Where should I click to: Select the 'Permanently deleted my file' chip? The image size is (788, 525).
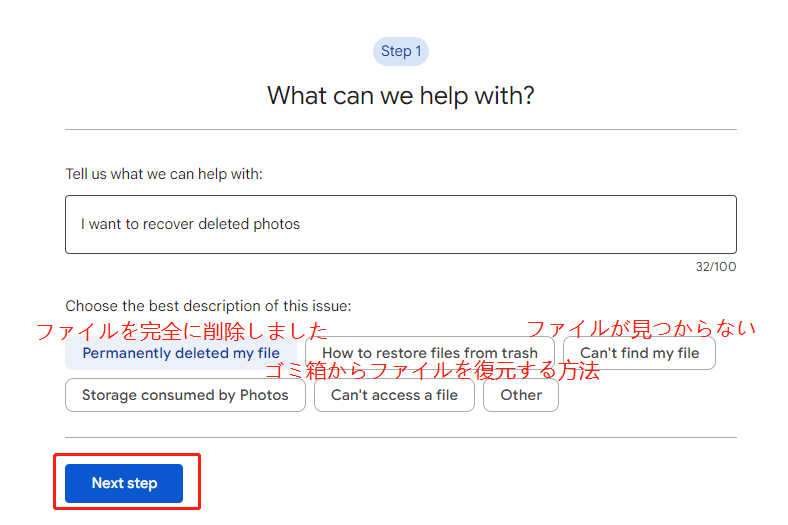click(181, 353)
